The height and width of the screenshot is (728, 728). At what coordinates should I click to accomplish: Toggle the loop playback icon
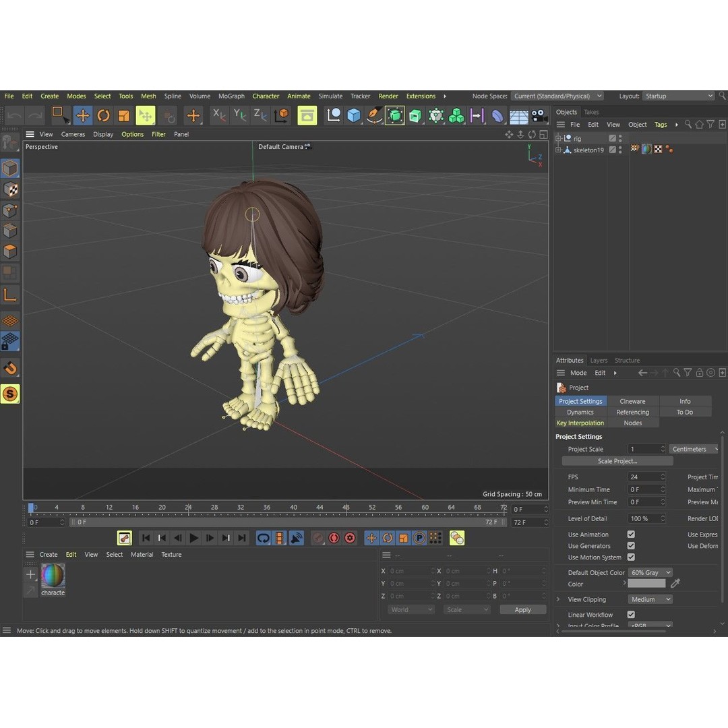coord(264,538)
